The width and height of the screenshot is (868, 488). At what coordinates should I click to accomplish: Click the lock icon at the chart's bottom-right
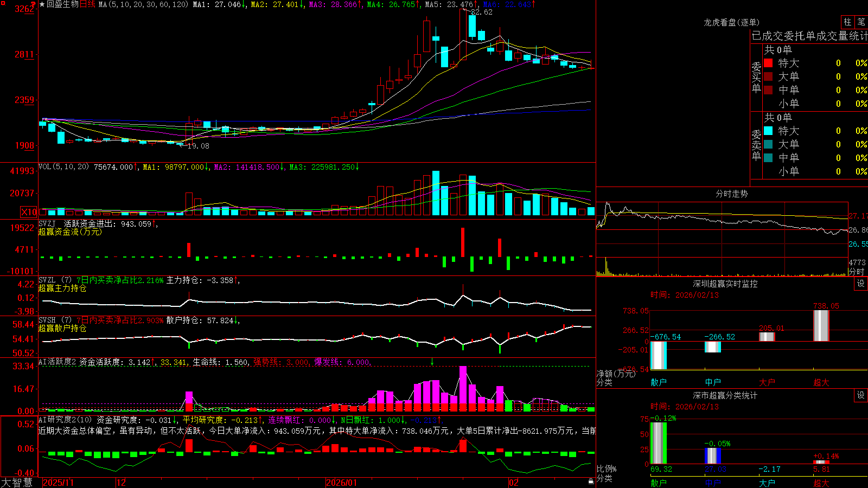pos(591,481)
